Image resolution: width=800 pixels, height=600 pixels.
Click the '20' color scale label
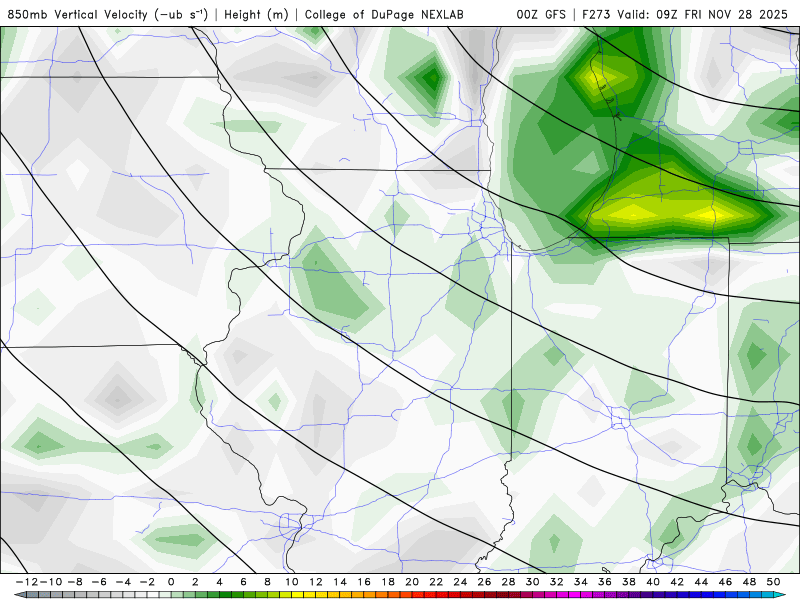click(412, 582)
